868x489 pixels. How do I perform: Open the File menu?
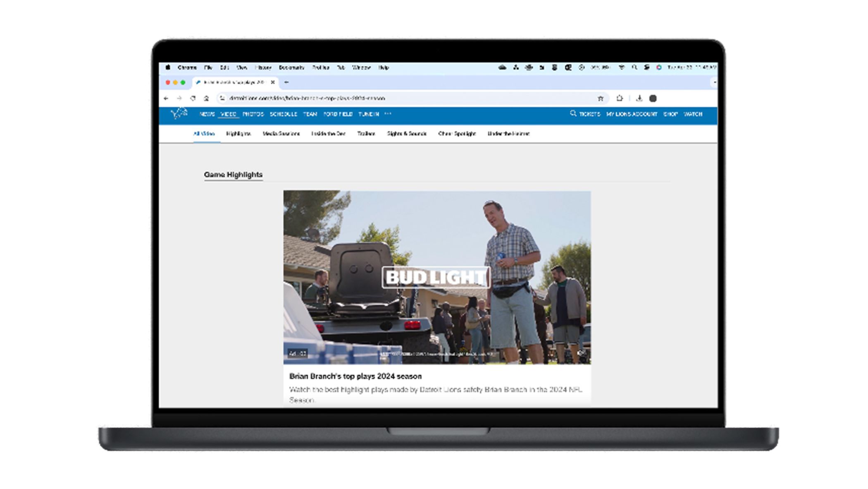click(x=208, y=67)
